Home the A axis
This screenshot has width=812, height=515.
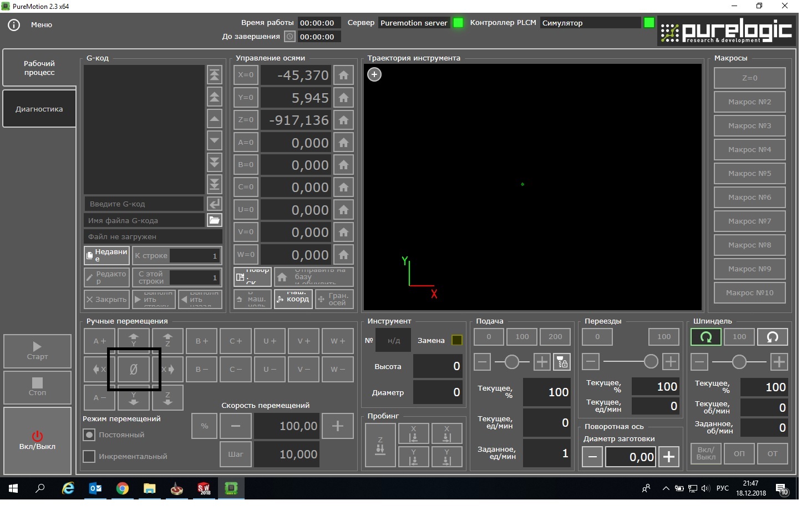tap(344, 143)
